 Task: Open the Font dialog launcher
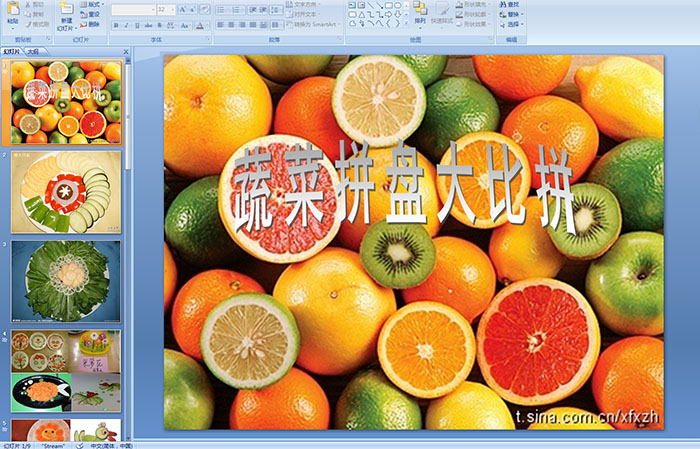[x=208, y=40]
